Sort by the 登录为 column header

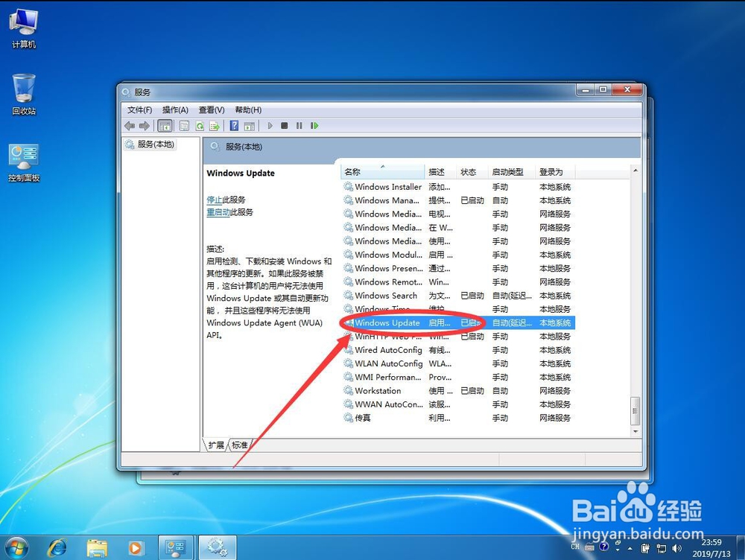[x=556, y=172]
